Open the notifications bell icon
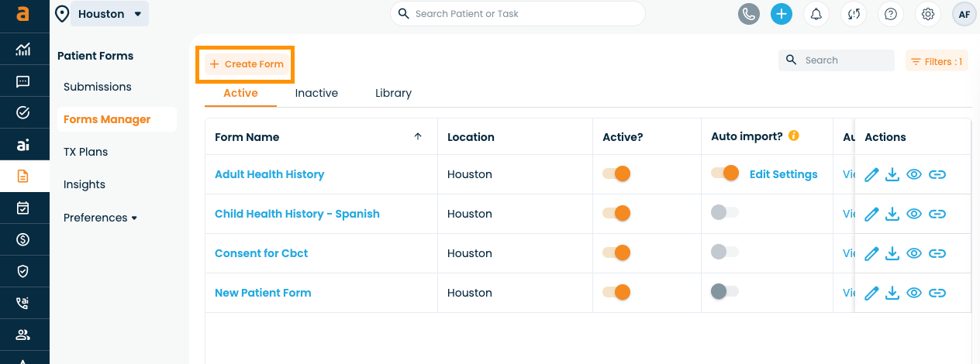The height and width of the screenshot is (364, 980). (816, 14)
